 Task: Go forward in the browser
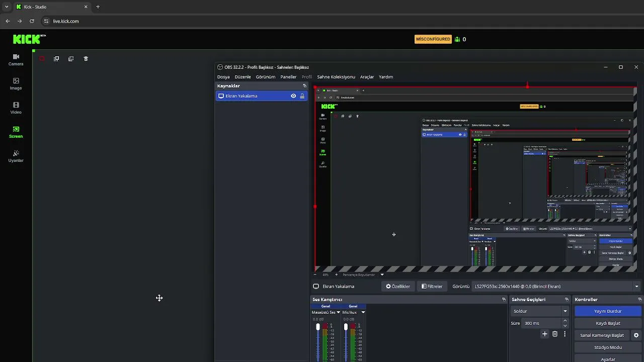click(x=20, y=21)
